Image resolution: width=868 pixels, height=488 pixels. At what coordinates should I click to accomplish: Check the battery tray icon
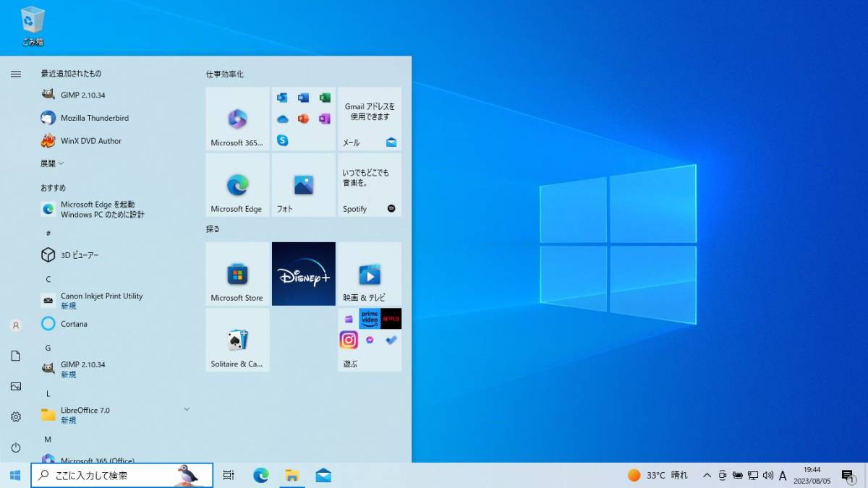coord(737,475)
